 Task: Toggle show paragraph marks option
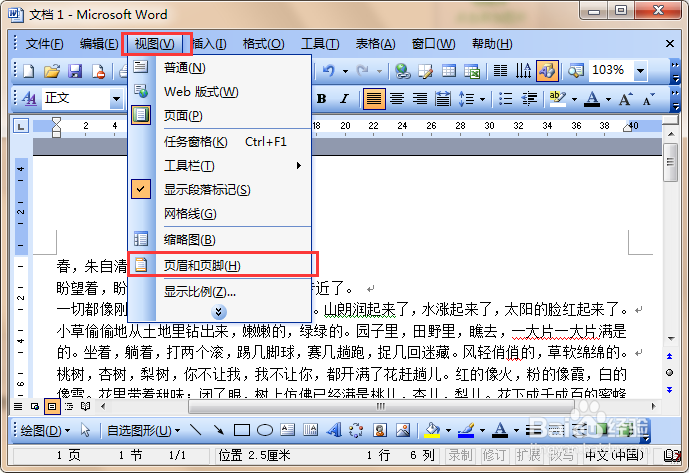pos(220,189)
